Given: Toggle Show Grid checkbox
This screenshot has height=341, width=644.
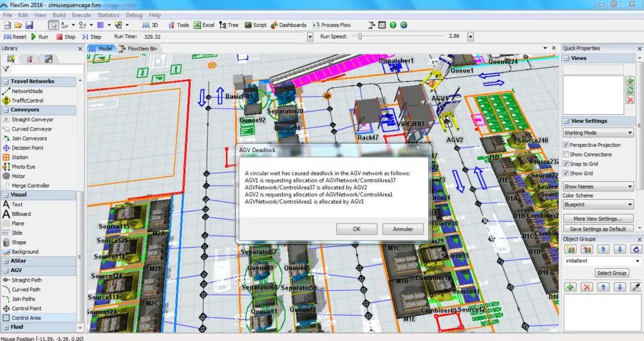Looking at the screenshot, I should (x=566, y=173).
